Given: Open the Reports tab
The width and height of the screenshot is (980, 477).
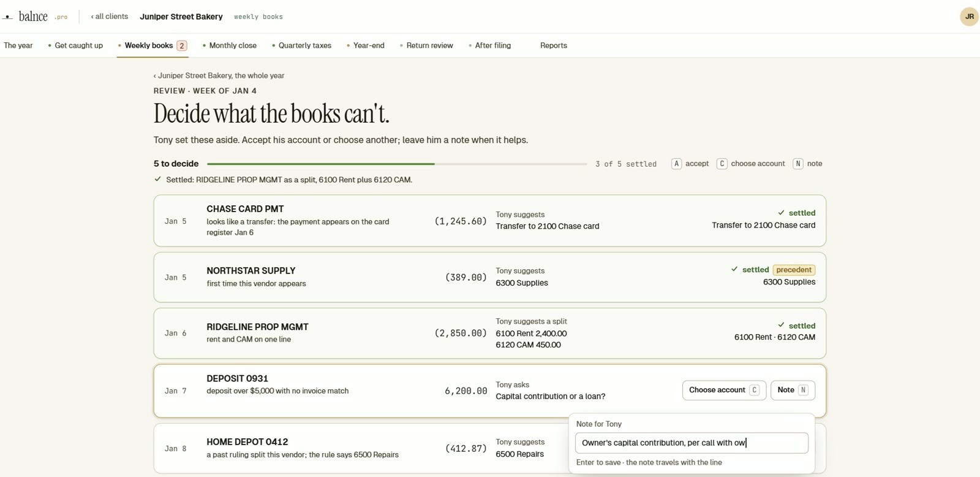Looking at the screenshot, I should 554,45.
